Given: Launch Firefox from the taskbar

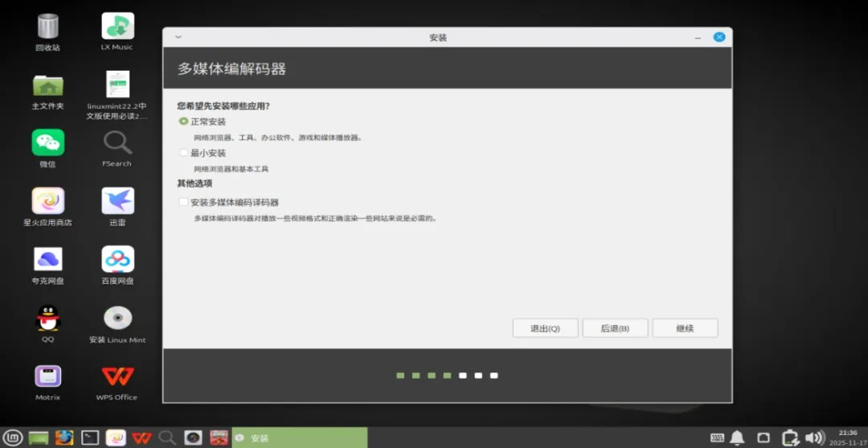Looking at the screenshot, I should 64,438.
